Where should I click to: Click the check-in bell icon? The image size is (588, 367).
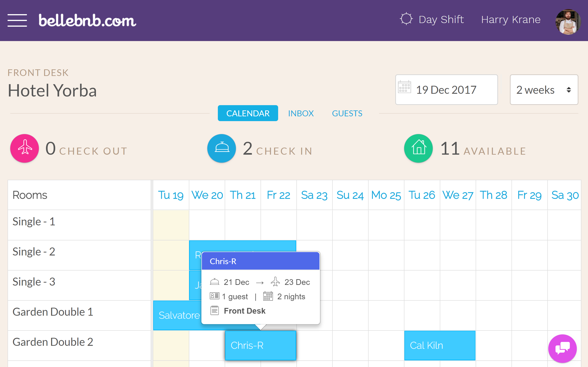(x=221, y=148)
